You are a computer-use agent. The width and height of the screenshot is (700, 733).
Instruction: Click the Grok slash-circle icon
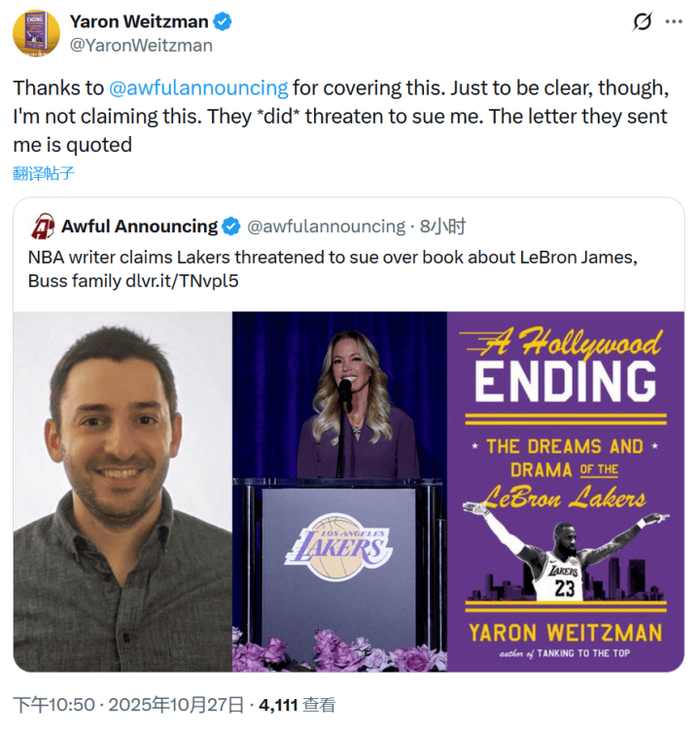[x=642, y=21]
